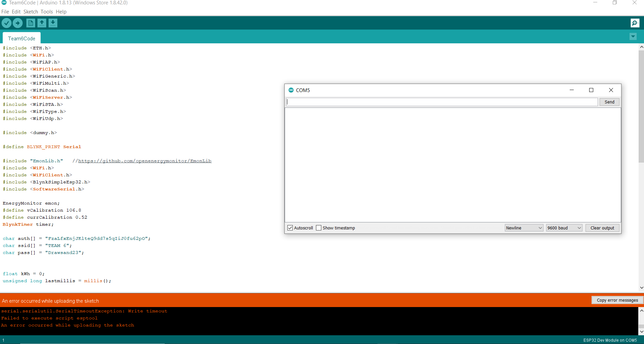Click the serial monitor text input field
The height and width of the screenshot is (344, 644).
click(x=442, y=102)
